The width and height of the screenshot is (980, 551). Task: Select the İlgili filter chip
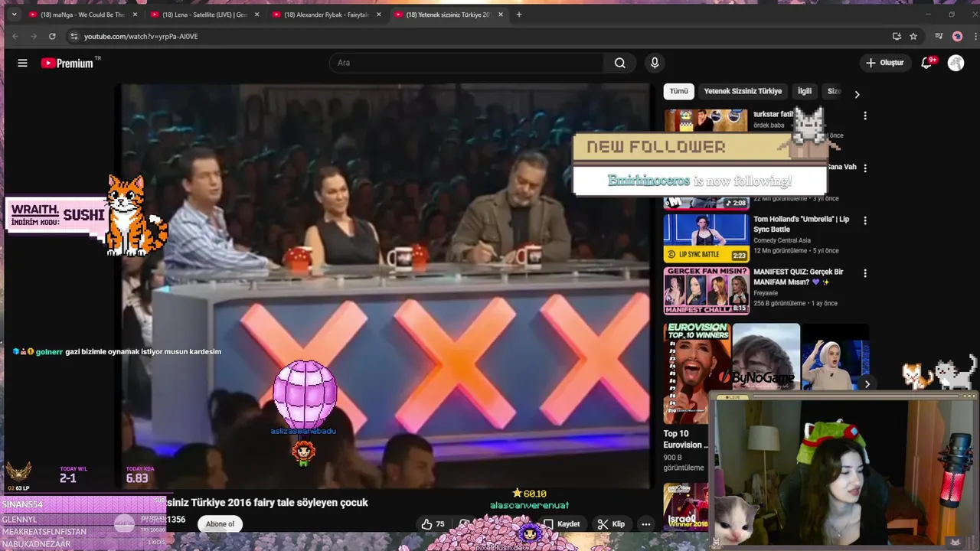click(805, 91)
